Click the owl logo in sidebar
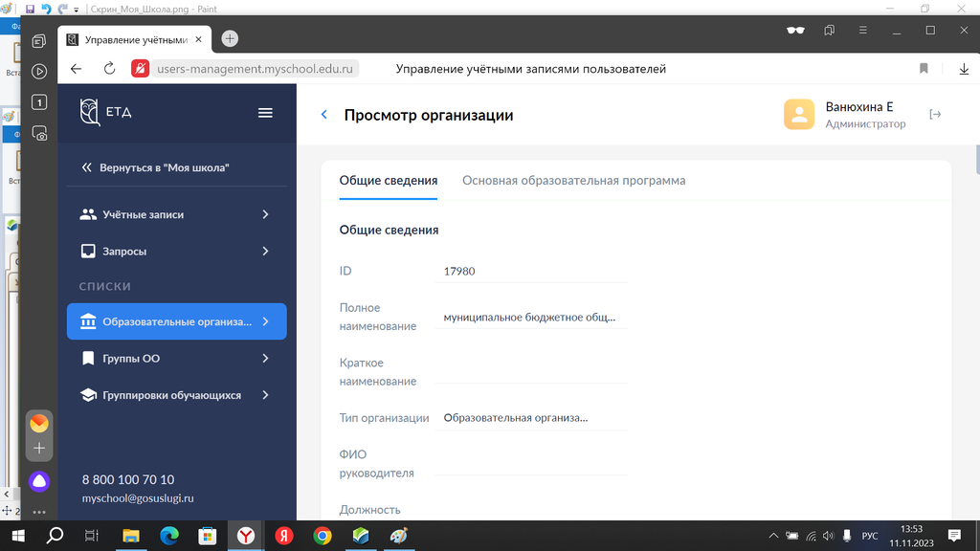The width and height of the screenshot is (980, 551). [x=91, y=113]
